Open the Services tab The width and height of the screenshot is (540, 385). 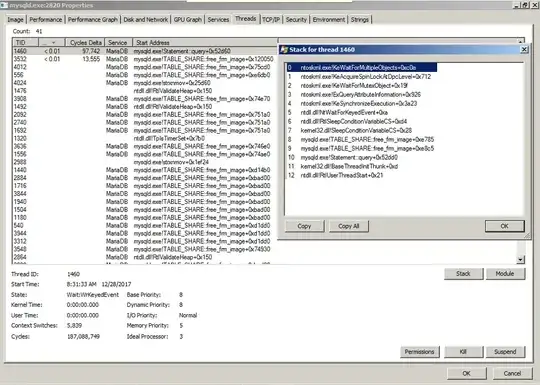coord(218,20)
